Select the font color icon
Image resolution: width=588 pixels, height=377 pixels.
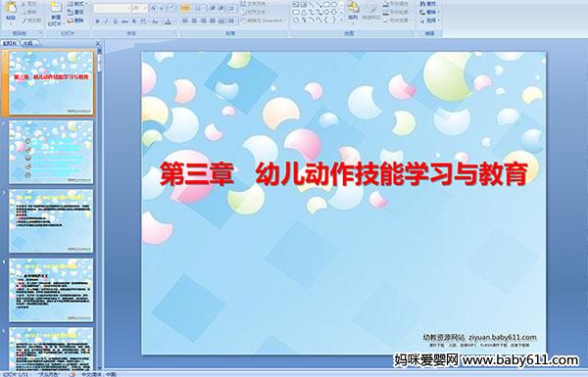(168, 22)
